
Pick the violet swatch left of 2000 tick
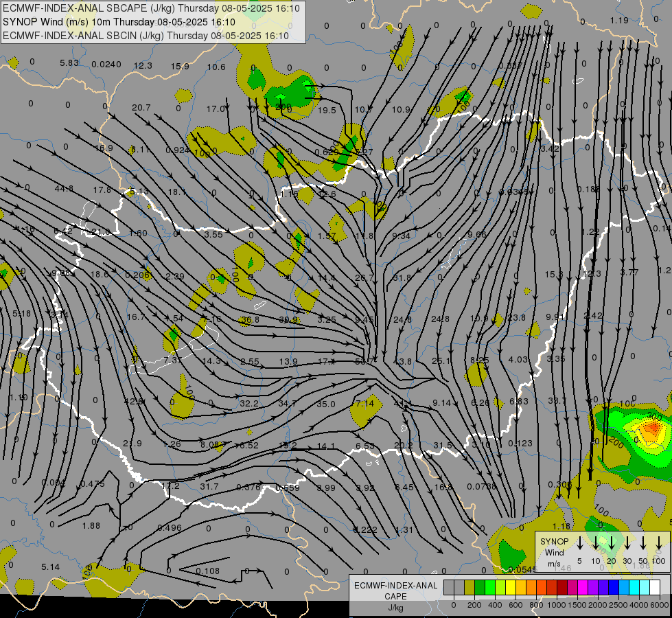click(x=592, y=587)
